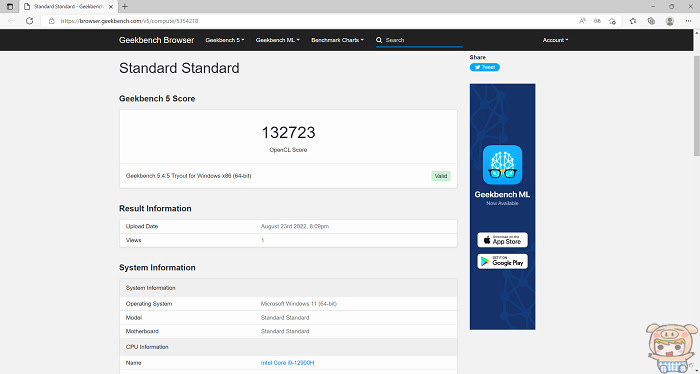700x374 pixels.
Task: Click the search magnifier icon
Action: point(379,40)
